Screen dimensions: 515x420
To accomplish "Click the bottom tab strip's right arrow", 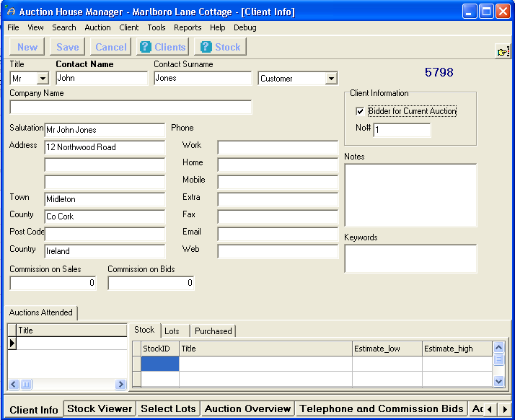I will tap(505, 409).
